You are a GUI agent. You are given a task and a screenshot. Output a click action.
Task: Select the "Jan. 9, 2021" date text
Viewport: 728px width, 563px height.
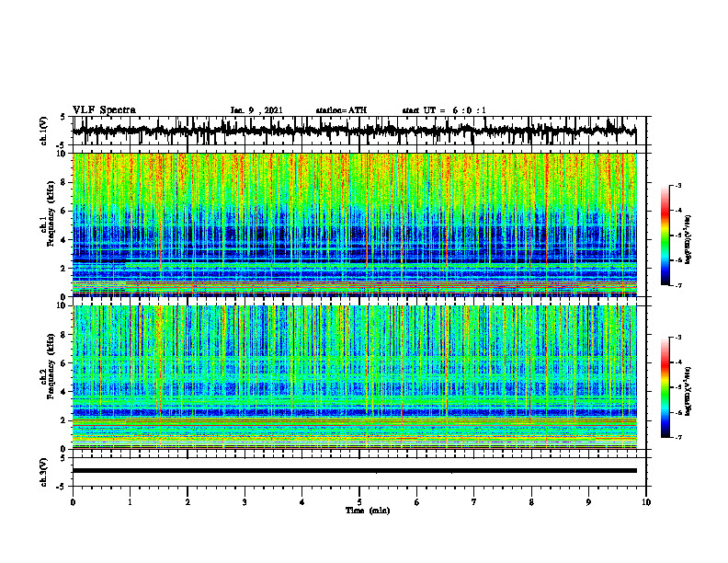256,110
